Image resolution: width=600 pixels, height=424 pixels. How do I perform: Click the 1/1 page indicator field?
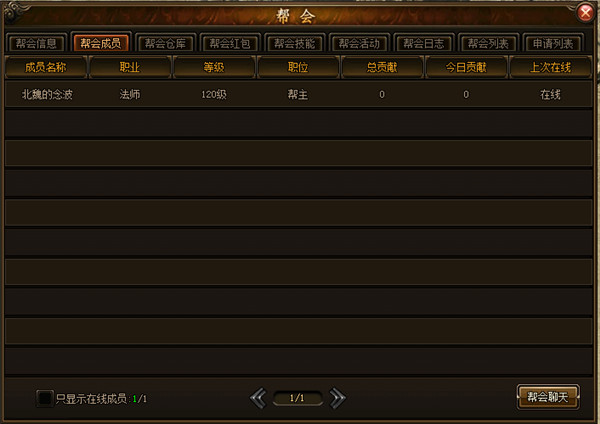pos(297,398)
